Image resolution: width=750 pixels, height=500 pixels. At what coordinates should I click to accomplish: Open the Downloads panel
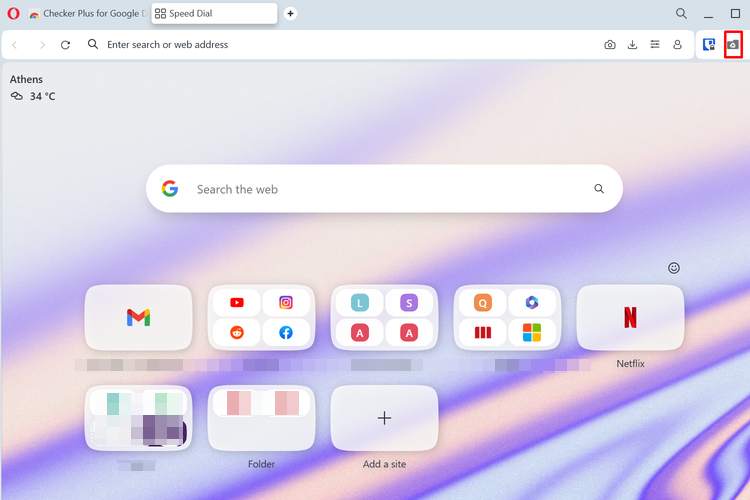(x=632, y=44)
